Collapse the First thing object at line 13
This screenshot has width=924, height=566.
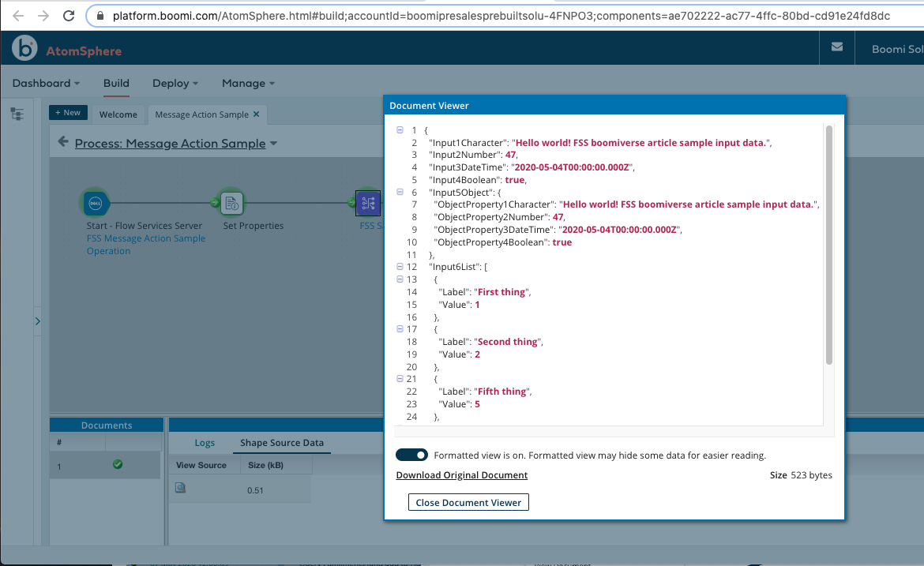[400, 279]
